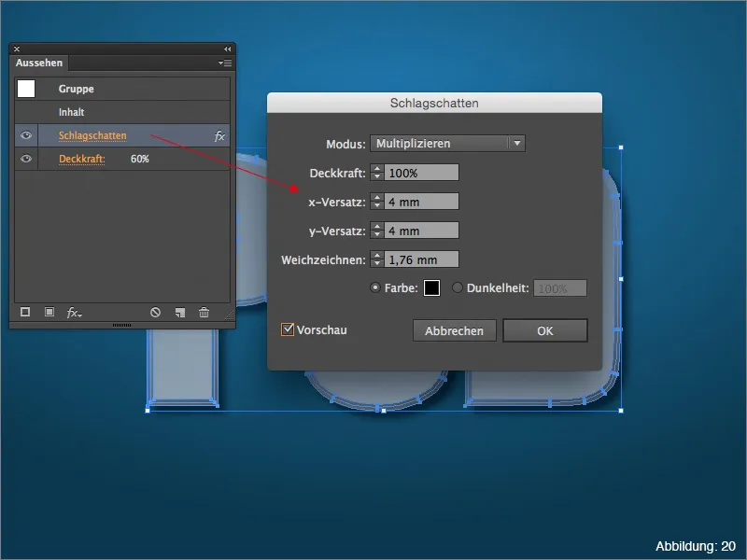Select the Inhalt row

click(122, 112)
